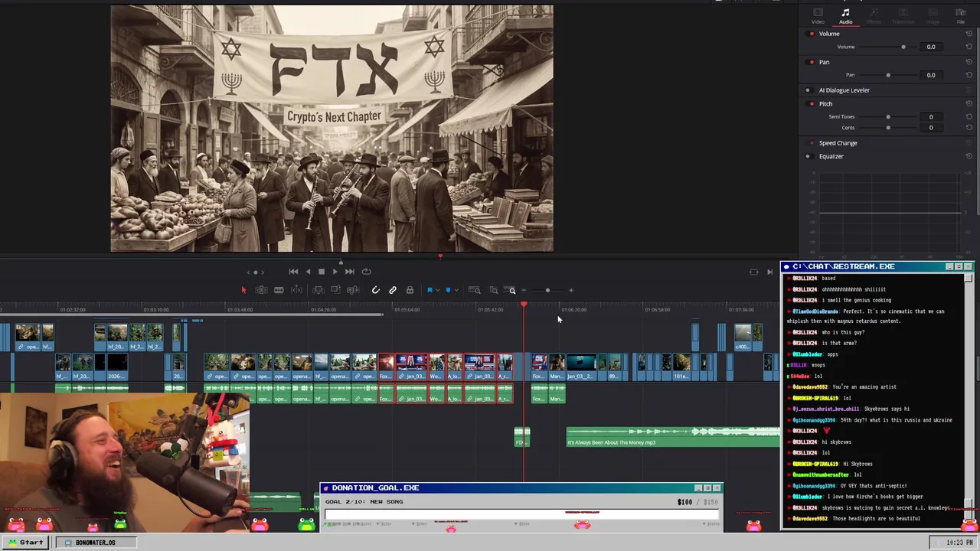Reset the Volume section with its reset icon
This screenshot has width=980, height=551.
969,34
